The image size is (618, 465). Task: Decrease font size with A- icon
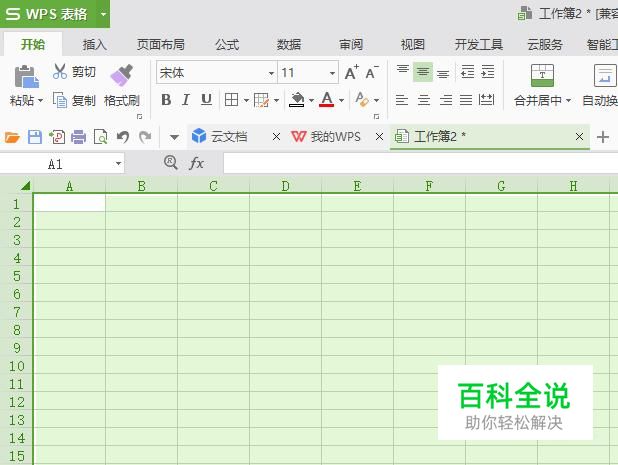pyautogui.click(x=372, y=73)
